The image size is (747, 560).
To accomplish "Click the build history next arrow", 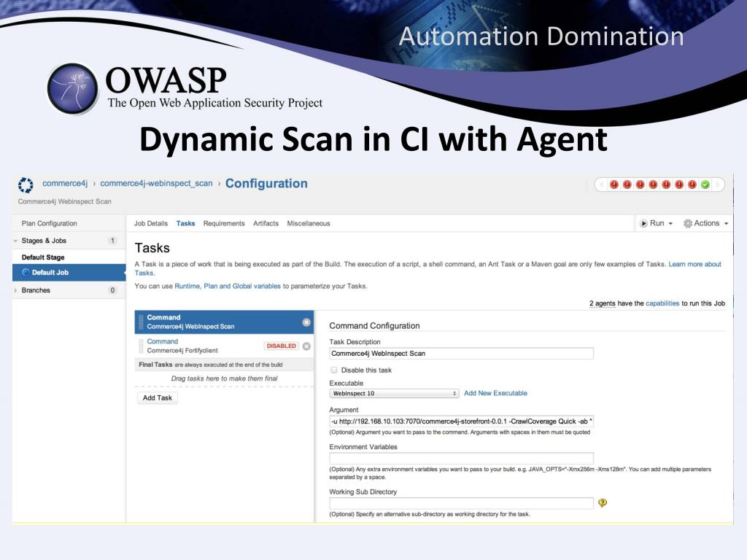I will click(718, 184).
